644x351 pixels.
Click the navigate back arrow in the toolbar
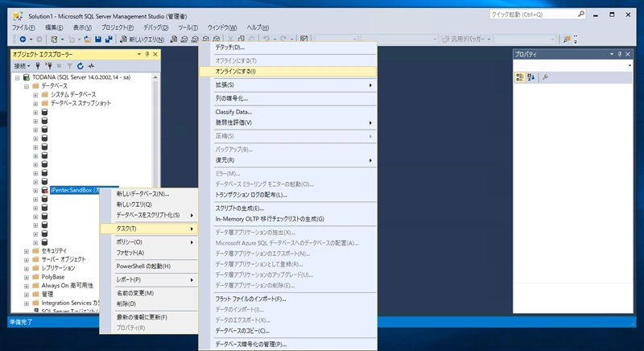[x=23, y=39]
